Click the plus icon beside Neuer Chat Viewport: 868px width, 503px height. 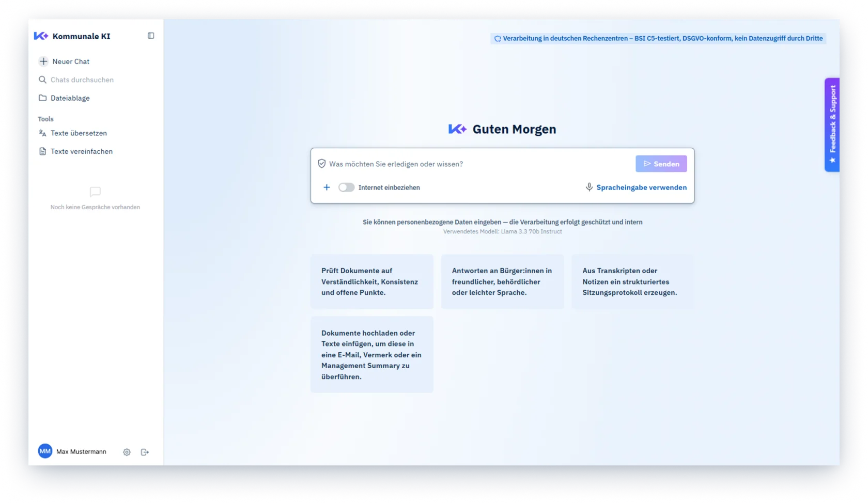(43, 61)
